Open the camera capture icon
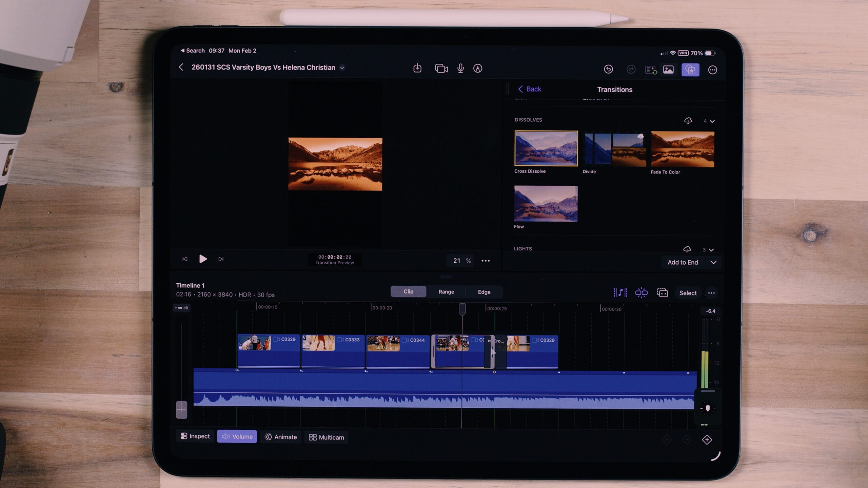The height and width of the screenshot is (488, 868). click(x=441, y=68)
